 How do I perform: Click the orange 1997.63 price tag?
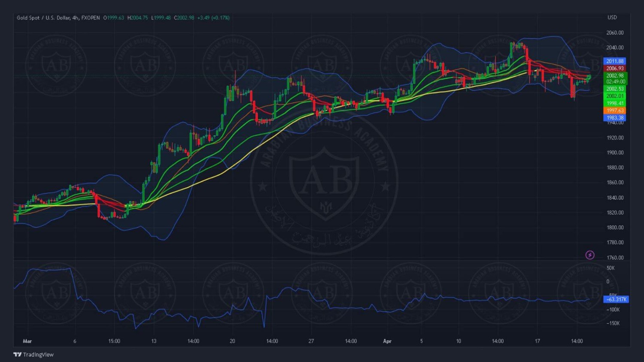pyautogui.click(x=615, y=111)
